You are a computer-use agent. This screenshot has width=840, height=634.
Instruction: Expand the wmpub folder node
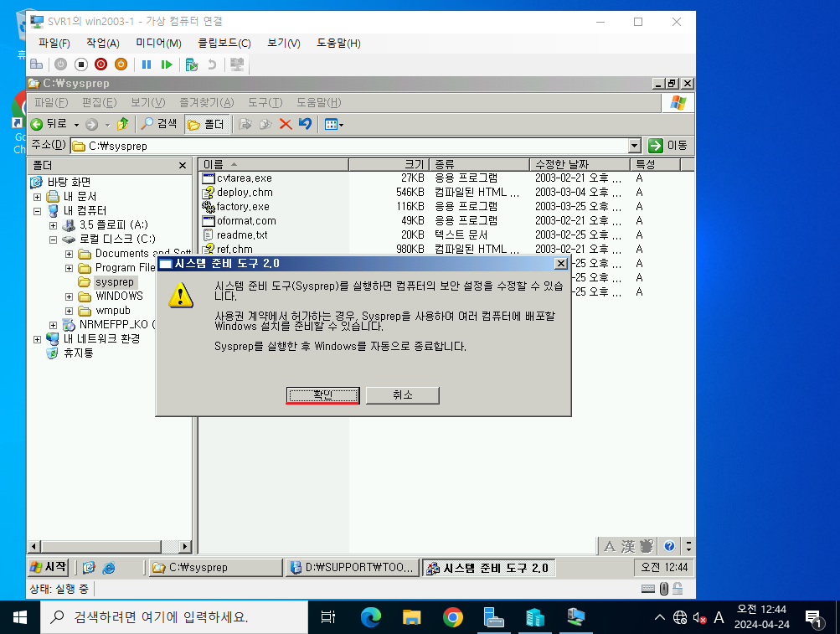70,311
